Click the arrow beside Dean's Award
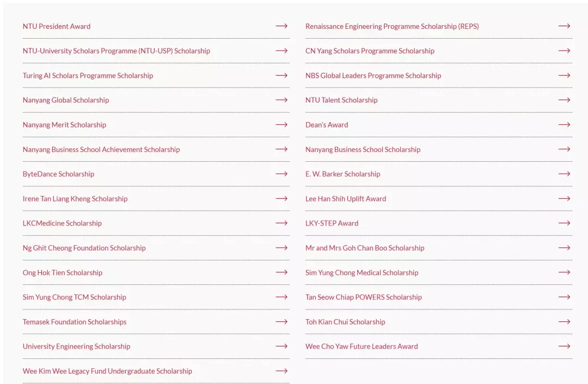The width and height of the screenshot is (588, 384). (x=565, y=125)
